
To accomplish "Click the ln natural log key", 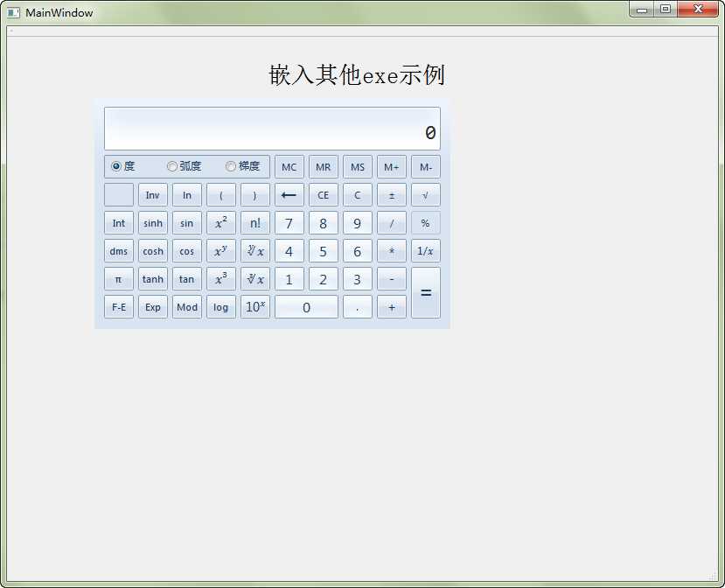I will point(187,195).
